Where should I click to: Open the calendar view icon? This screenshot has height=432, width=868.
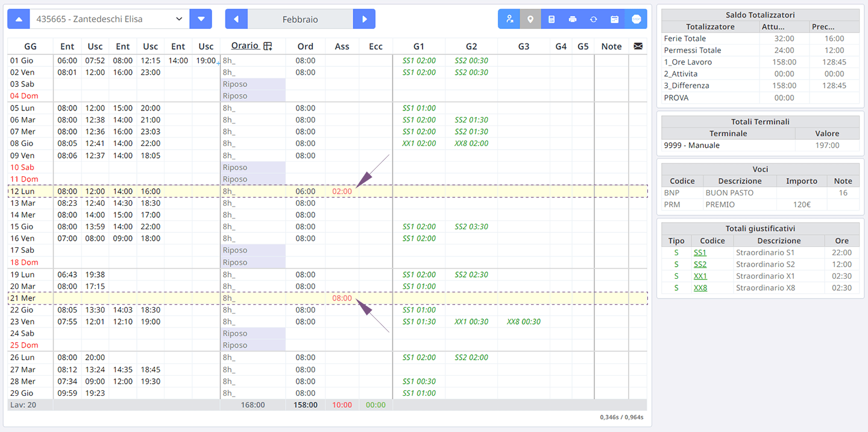[615, 19]
